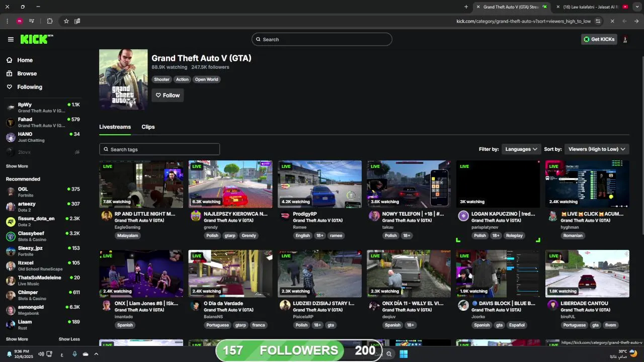The width and height of the screenshot is (644, 362).
Task: Click the fivem tag under biroPJL stream
Action: pos(610,325)
